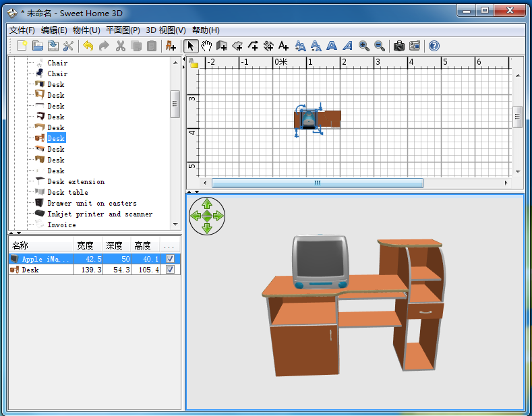Click the Zoom in magnifier icon
This screenshot has height=416, width=532.
(364, 46)
